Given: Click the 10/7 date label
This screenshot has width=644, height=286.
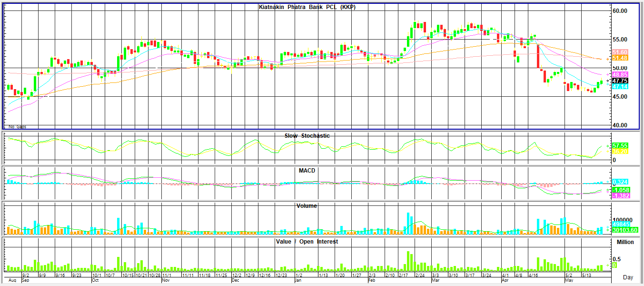Looking at the screenshot, I should tap(110, 276).
